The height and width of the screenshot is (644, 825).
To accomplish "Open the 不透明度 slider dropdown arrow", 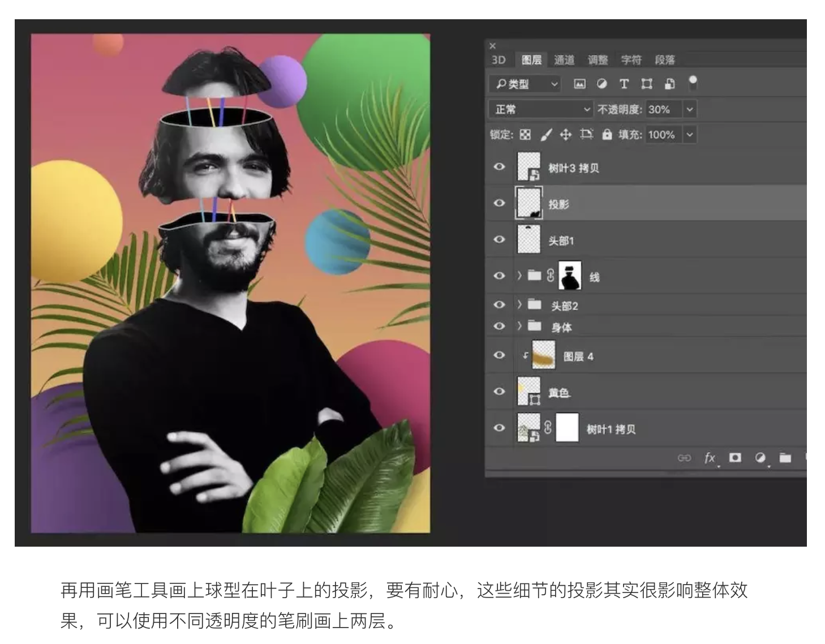I will click(690, 109).
